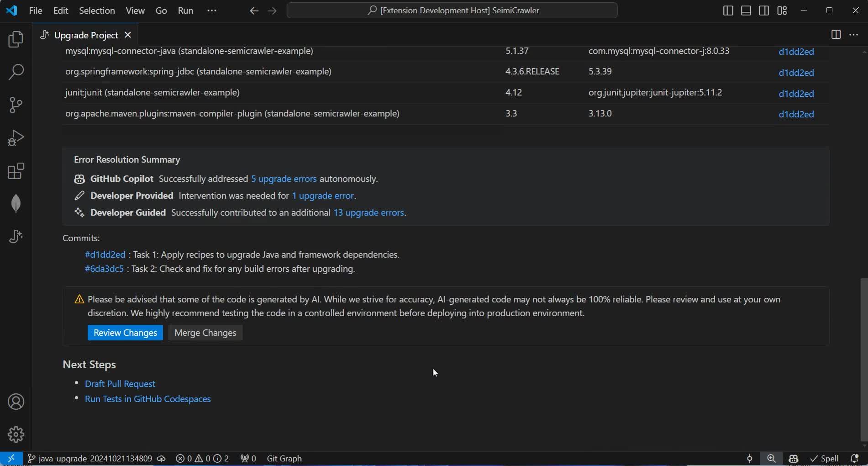This screenshot has height=466, width=868.
Task: Open the Run and Debug panel
Action: pos(16,138)
